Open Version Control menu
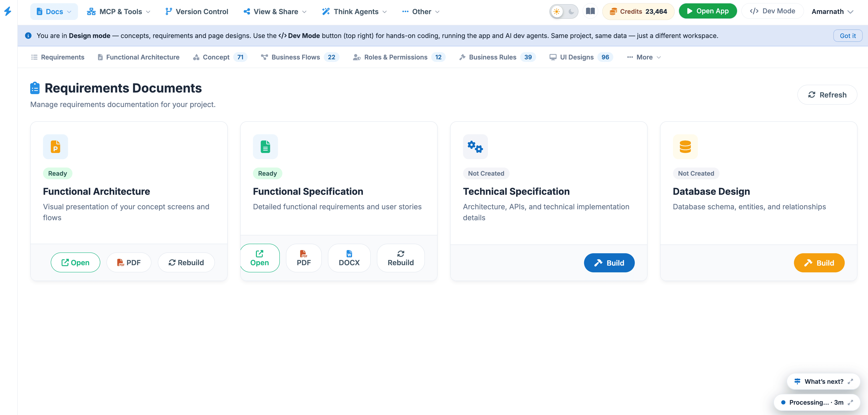Image resolution: width=868 pixels, height=415 pixels. (197, 12)
